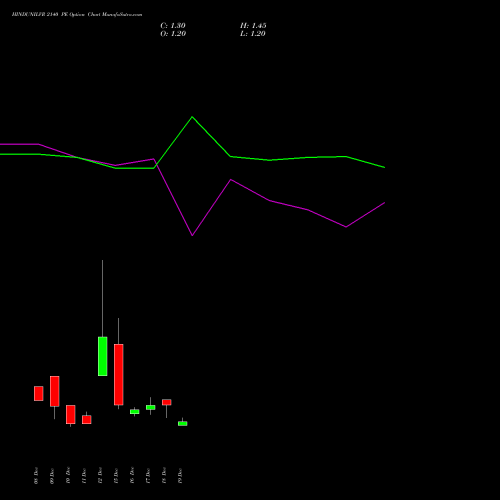Click the HINDUNILVR PE Option chart title
500x500 pixels.
77,15
